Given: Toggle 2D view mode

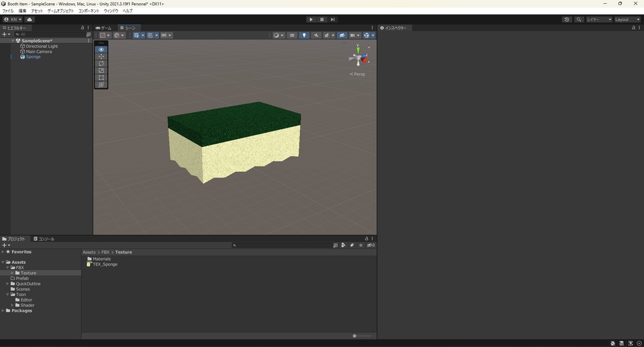Looking at the screenshot, I should tap(292, 35).
